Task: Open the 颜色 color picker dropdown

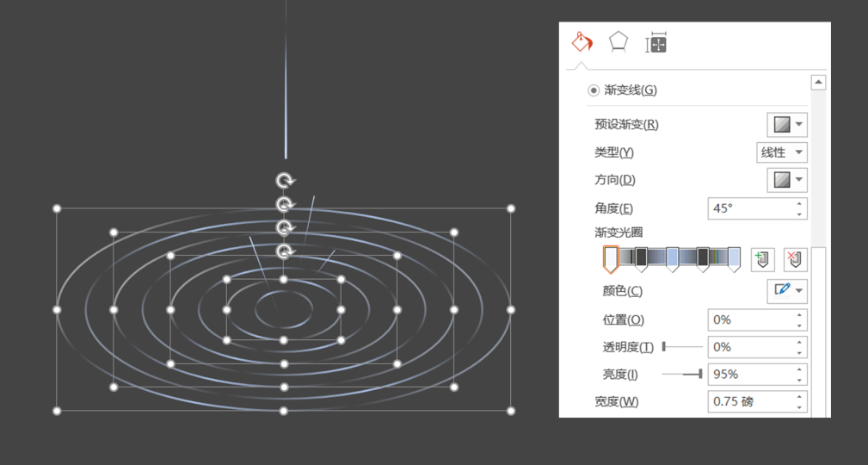Action: tap(786, 291)
